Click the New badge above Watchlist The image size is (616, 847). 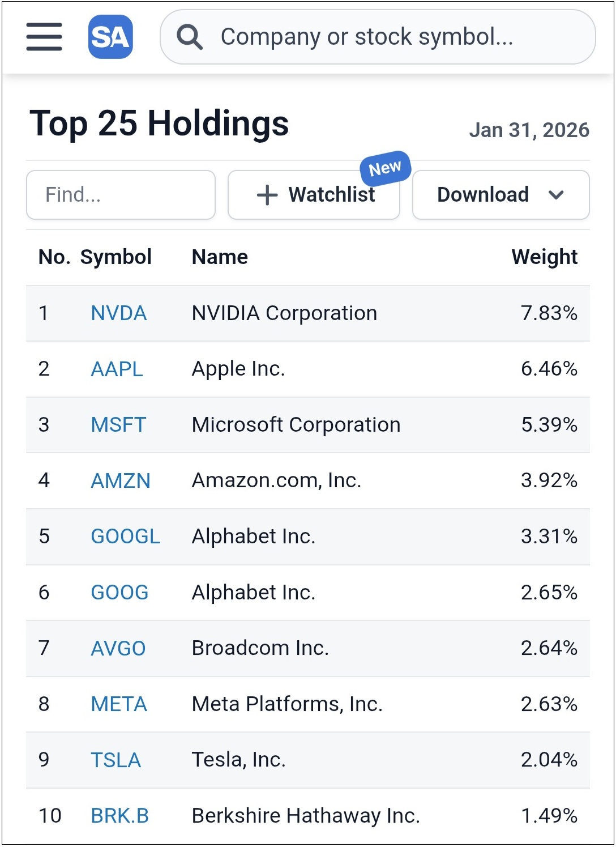click(x=385, y=168)
